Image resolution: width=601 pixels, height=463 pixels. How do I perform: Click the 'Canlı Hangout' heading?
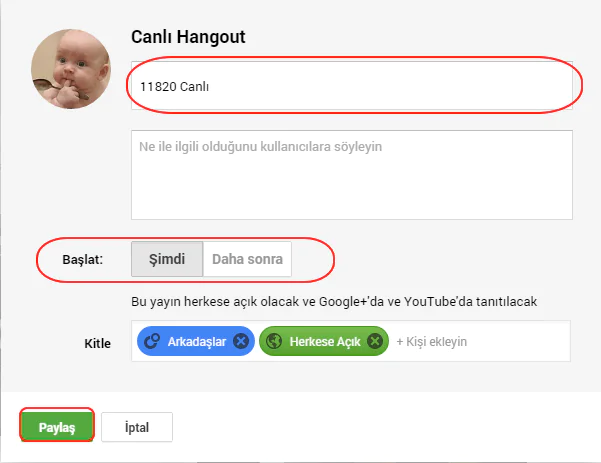point(188,37)
